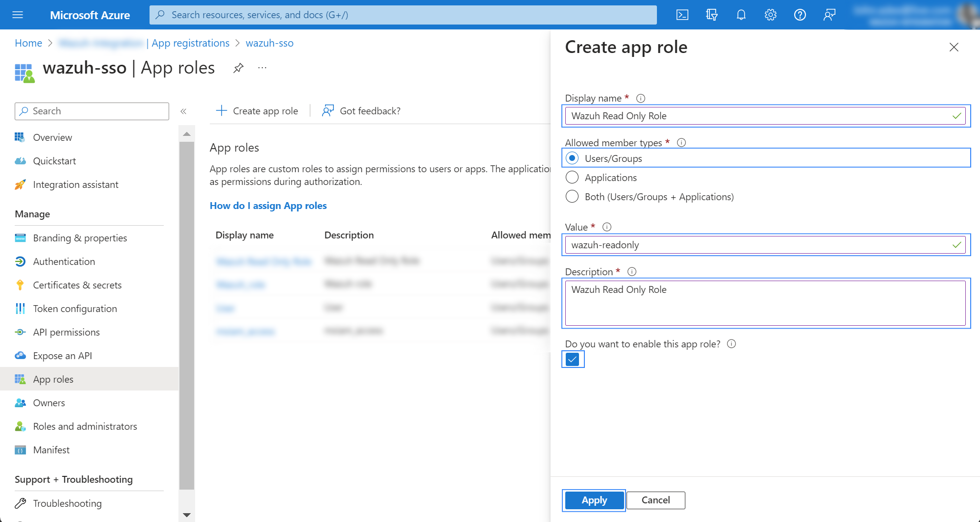
Task: Select Both (Users/Groups + Applications) option
Action: [572, 197]
